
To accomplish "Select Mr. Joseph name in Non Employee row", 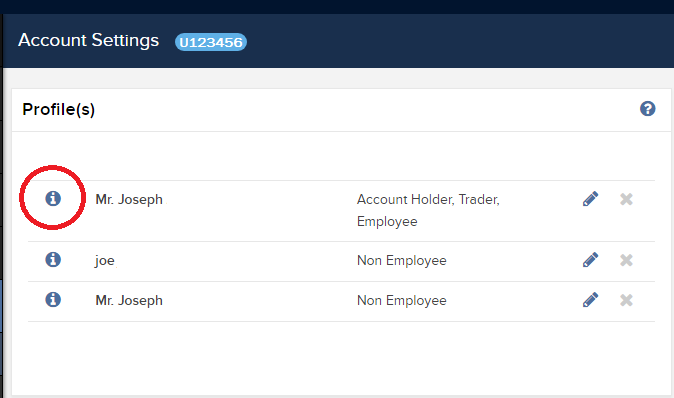I will (x=129, y=300).
